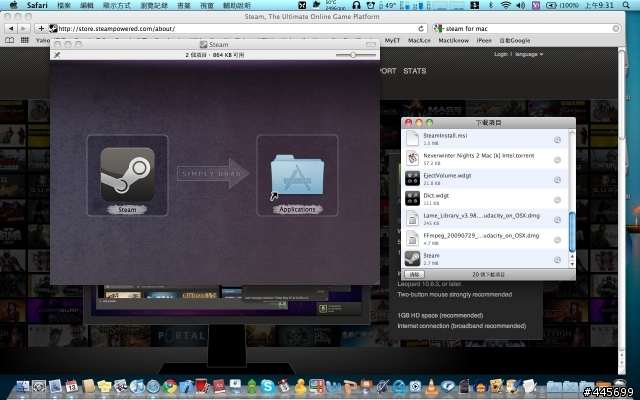The image size is (640, 400).
Task: Open iCal calendar from the Dock
Action: point(71,386)
